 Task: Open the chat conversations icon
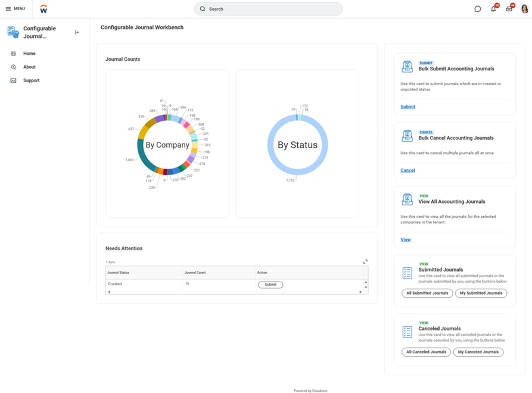click(477, 8)
